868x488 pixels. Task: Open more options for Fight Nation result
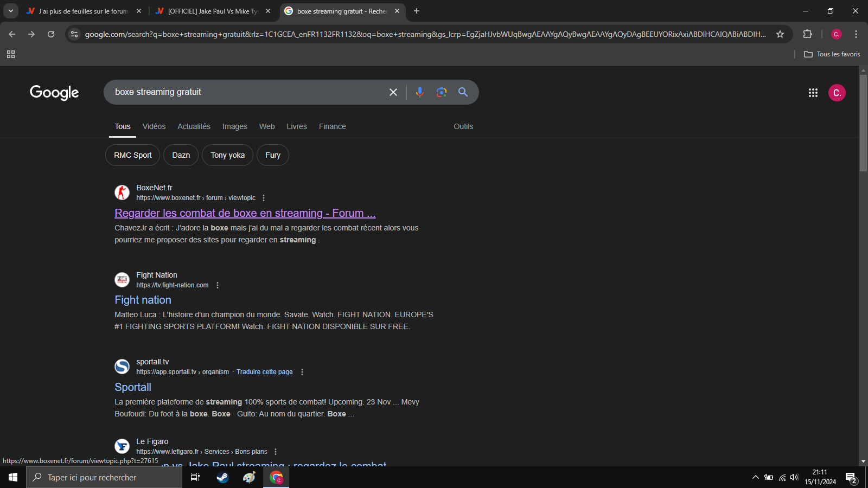[218, 285]
